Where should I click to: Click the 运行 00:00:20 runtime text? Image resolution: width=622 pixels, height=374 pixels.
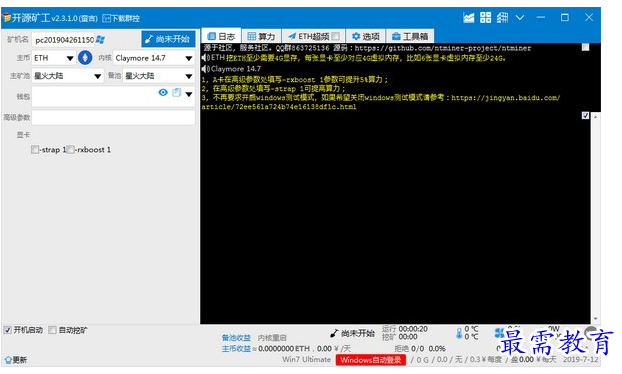(405, 329)
